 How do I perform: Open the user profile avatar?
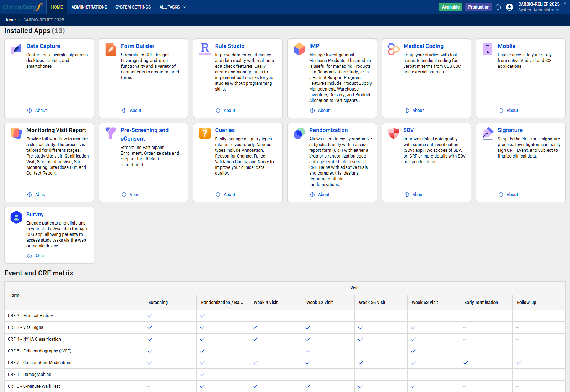509,7
